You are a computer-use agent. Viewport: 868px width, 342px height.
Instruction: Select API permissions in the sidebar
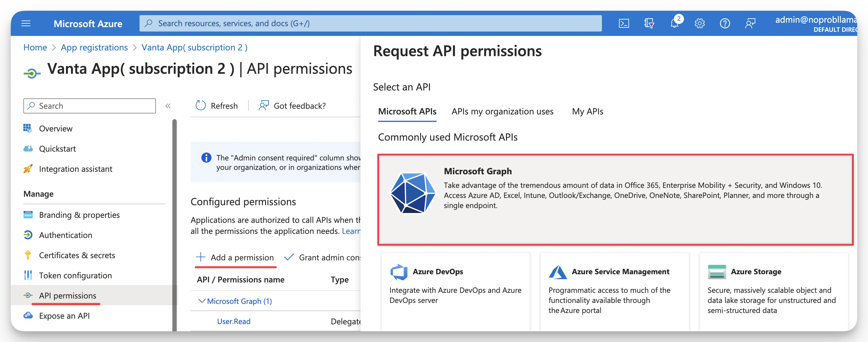click(94, 295)
